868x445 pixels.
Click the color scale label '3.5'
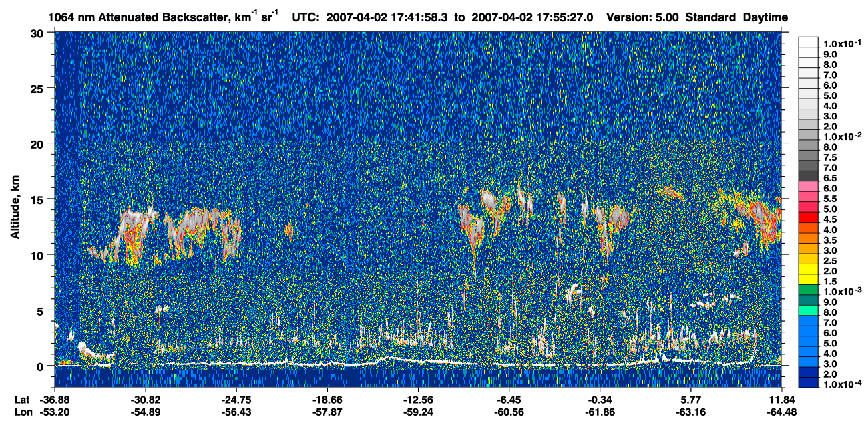coord(830,241)
